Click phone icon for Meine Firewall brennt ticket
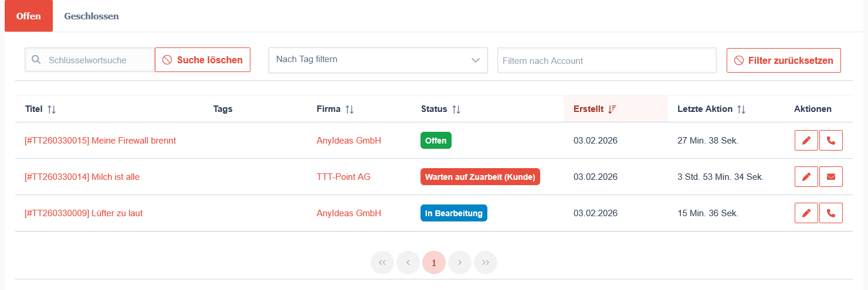 (x=830, y=141)
